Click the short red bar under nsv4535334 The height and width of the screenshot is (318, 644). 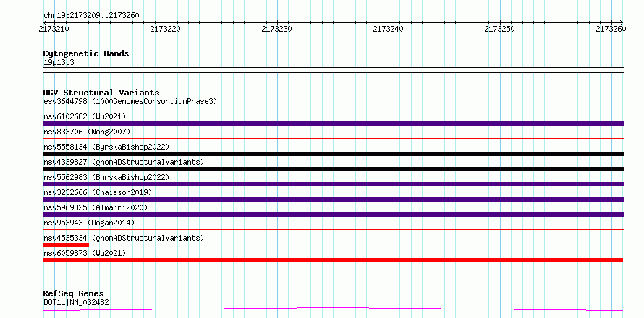click(x=66, y=245)
